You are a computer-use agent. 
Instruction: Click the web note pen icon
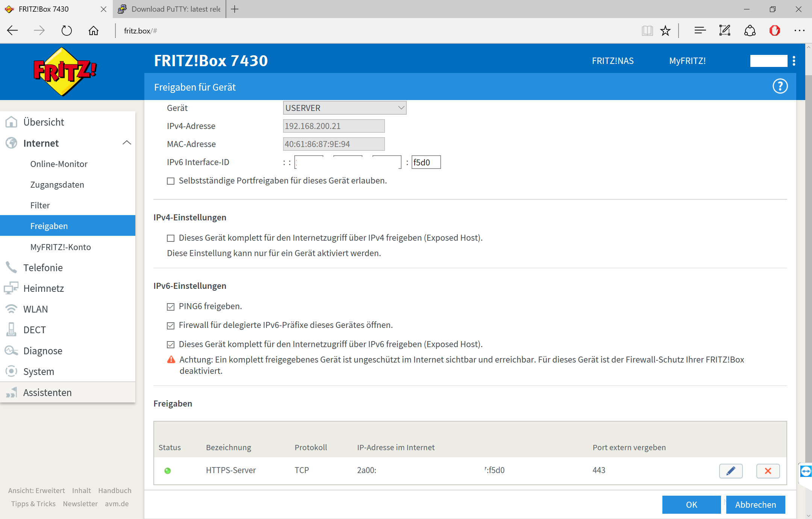pos(724,31)
